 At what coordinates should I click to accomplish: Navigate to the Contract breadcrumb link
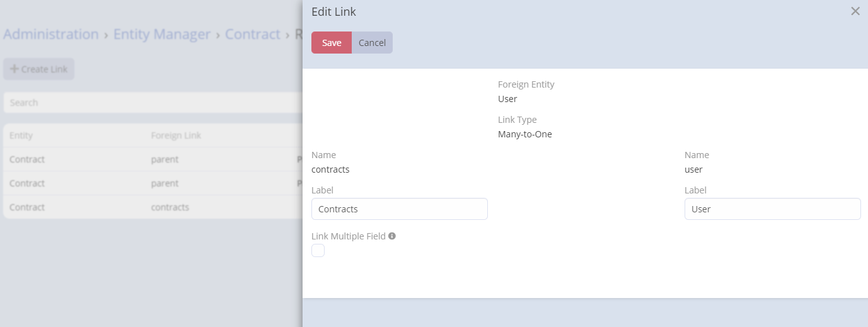click(x=252, y=34)
